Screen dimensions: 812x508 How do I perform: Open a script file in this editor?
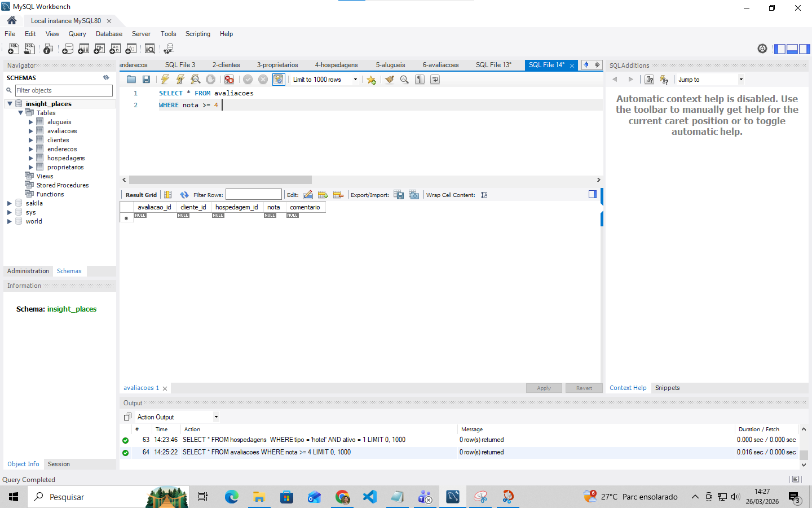click(131, 80)
